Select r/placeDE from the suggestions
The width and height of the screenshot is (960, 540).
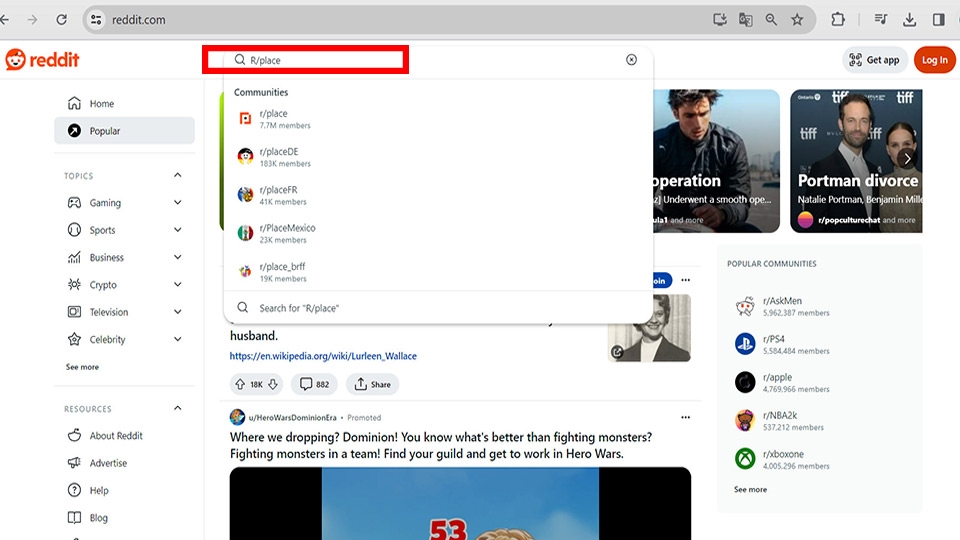coord(438,157)
